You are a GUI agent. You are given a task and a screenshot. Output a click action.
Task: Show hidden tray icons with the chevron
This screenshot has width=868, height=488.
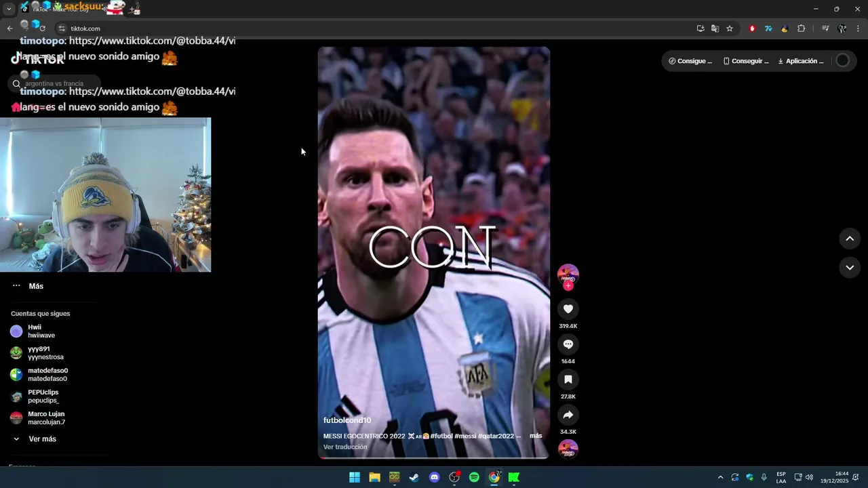pyautogui.click(x=720, y=477)
